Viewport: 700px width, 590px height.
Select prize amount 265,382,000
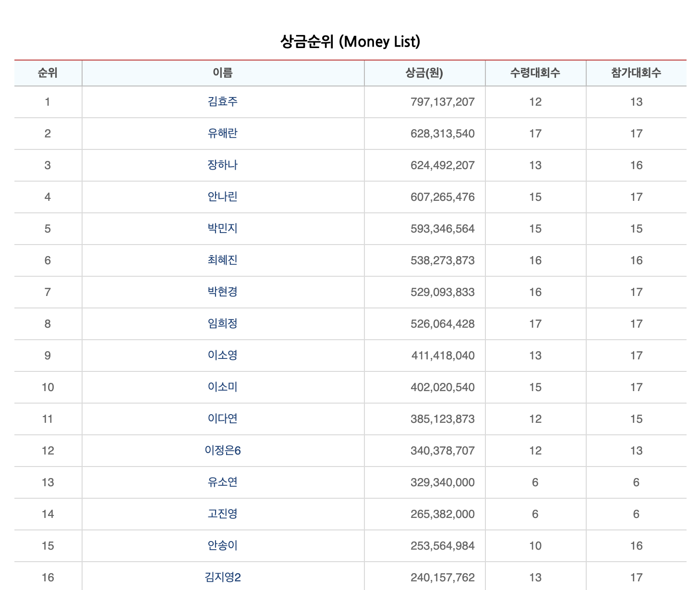pyautogui.click(x=443, y=514)
